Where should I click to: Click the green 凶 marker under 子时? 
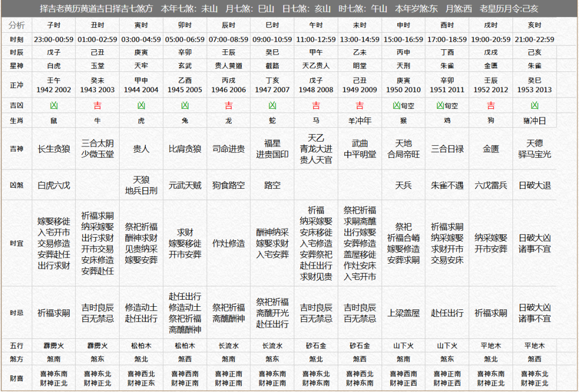coord(54,106)
